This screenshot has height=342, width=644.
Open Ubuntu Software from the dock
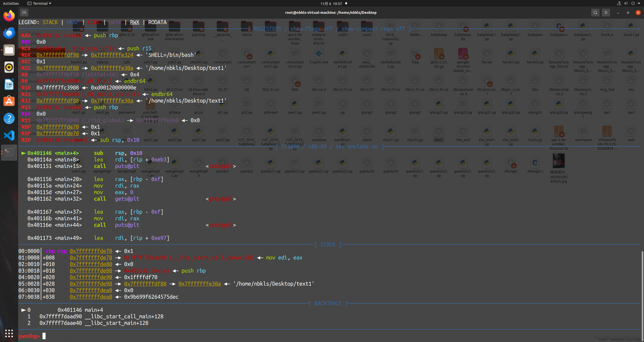[x=9, y=101]
